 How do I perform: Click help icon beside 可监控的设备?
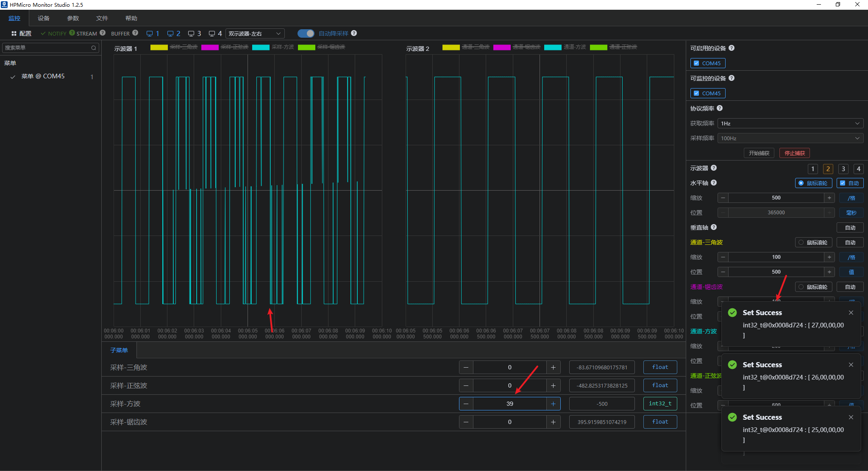(x=732, y=78)
